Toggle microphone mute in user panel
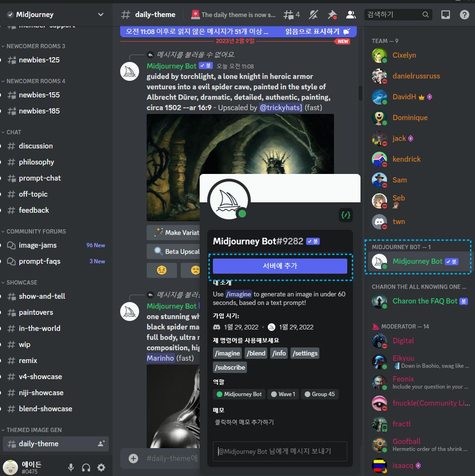Image resolution: width=475 pixels, height=476 pixels. pyautogui.click(x=71, y=467)
